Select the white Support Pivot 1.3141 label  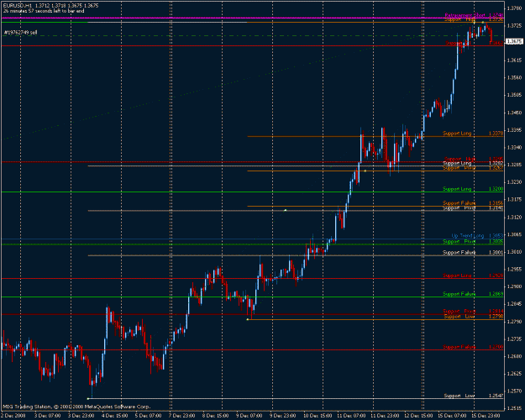coord(473,208)
